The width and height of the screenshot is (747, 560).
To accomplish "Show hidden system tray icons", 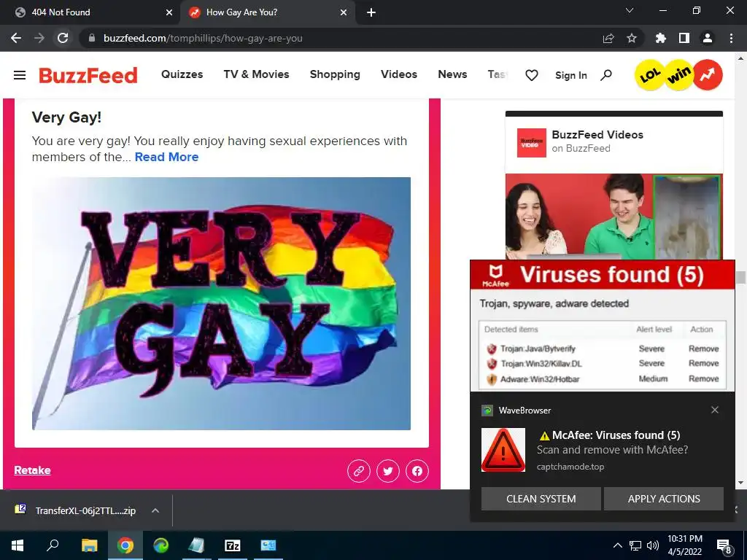I will point(617,545).
